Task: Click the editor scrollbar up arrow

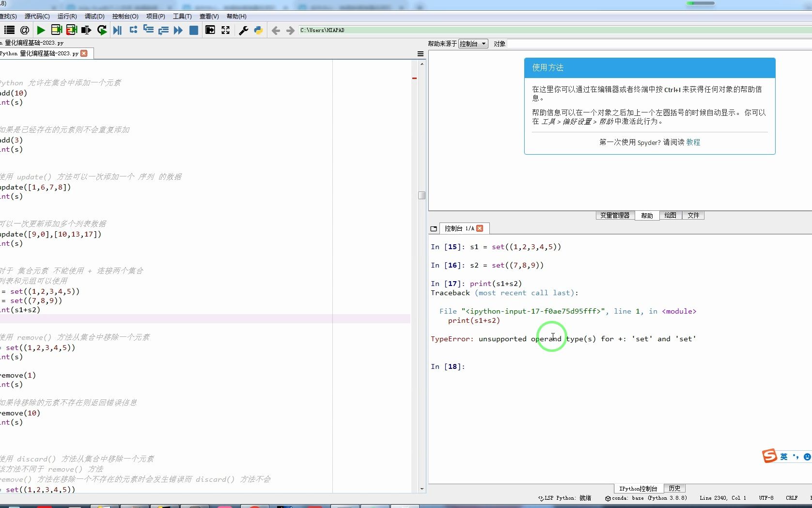Action: tap(422, 64)
